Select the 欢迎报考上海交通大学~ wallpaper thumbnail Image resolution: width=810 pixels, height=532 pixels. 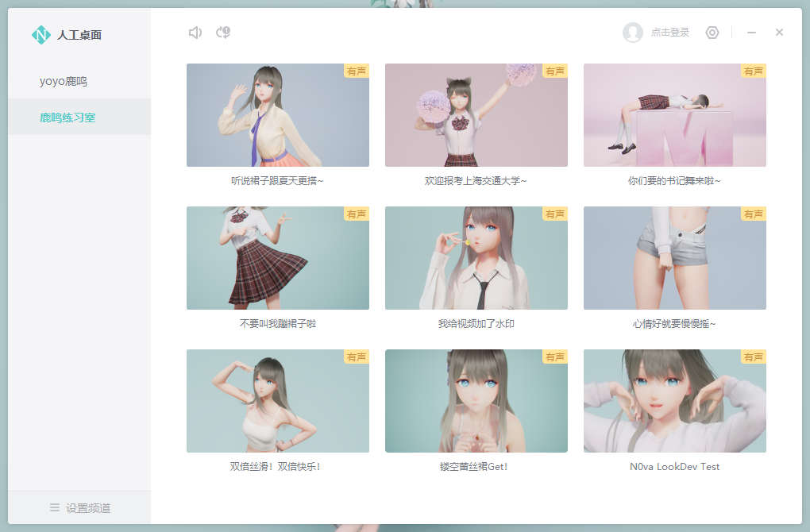tap(476, 115)
